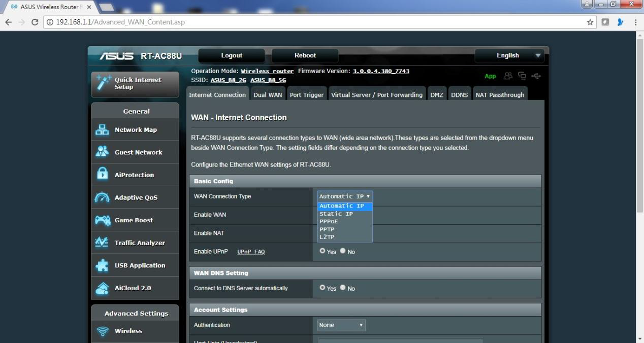Click the browser back arrow

pos(9,22)
